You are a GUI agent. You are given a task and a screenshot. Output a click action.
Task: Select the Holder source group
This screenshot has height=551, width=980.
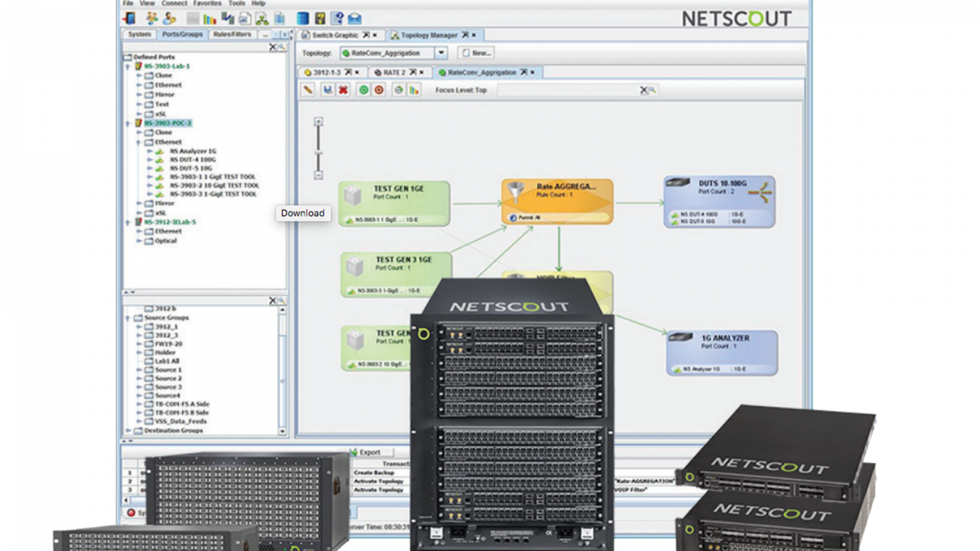click(166, 353)
